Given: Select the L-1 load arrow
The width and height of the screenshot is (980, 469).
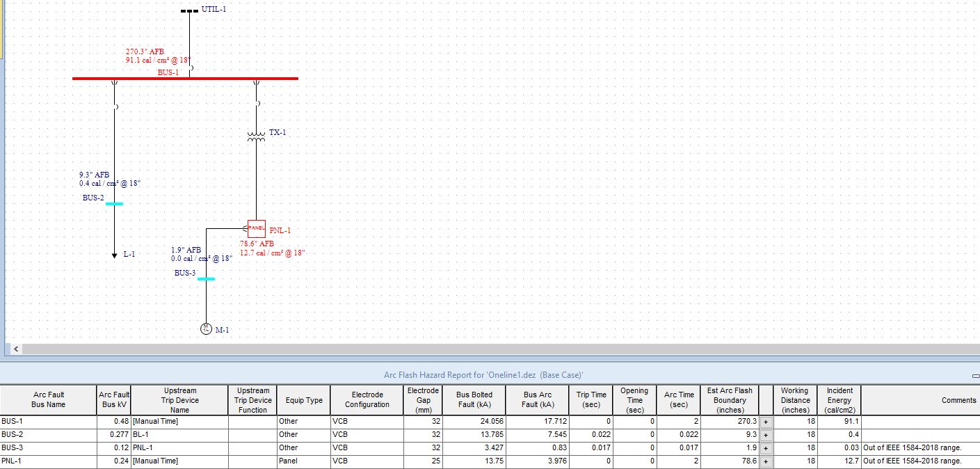Looking at the screenshot, I should pos(115,255).
